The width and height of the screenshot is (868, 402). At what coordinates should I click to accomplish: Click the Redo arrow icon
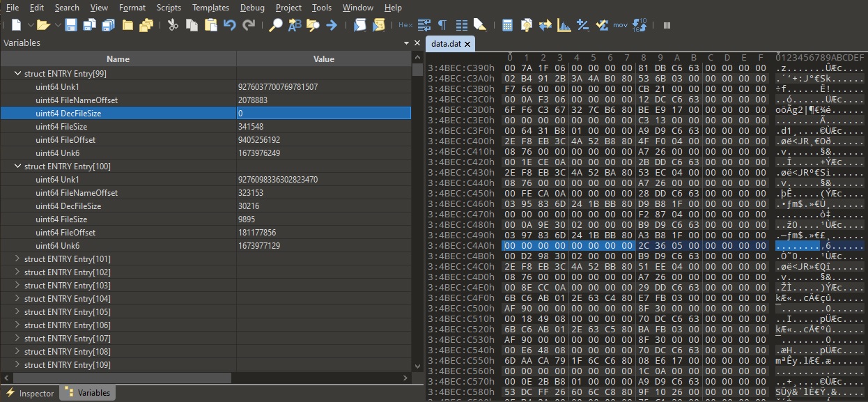click(248, 25)
